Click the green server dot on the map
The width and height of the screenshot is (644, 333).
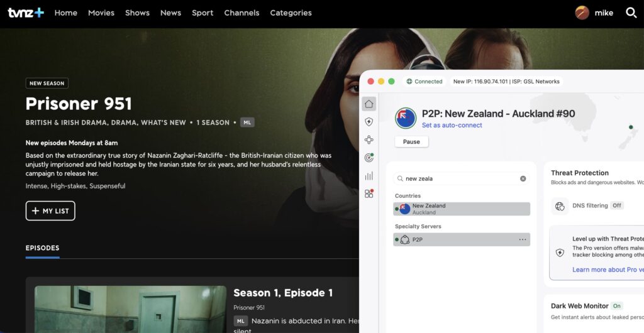[x=631, y=127]
